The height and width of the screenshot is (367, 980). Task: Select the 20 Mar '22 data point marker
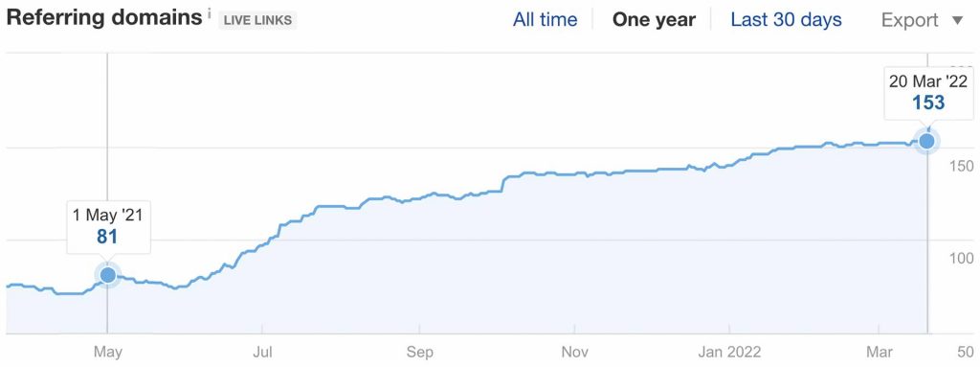[926, 141]
